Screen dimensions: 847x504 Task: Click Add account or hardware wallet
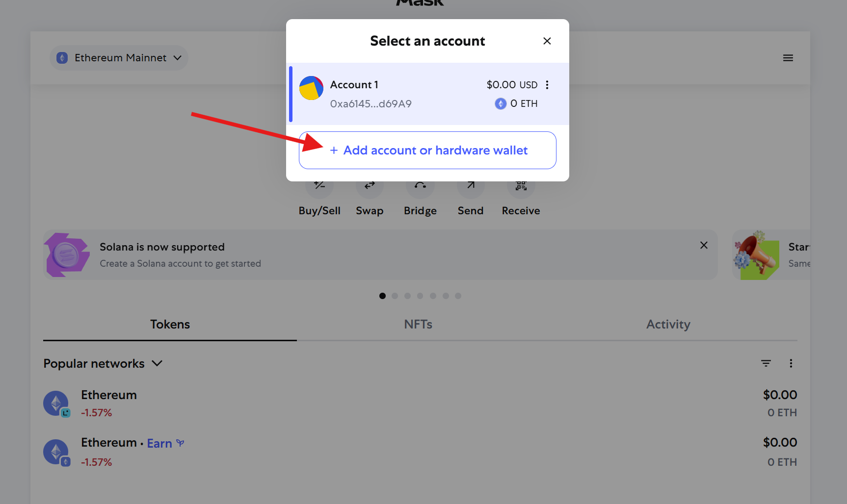[427, 150]
